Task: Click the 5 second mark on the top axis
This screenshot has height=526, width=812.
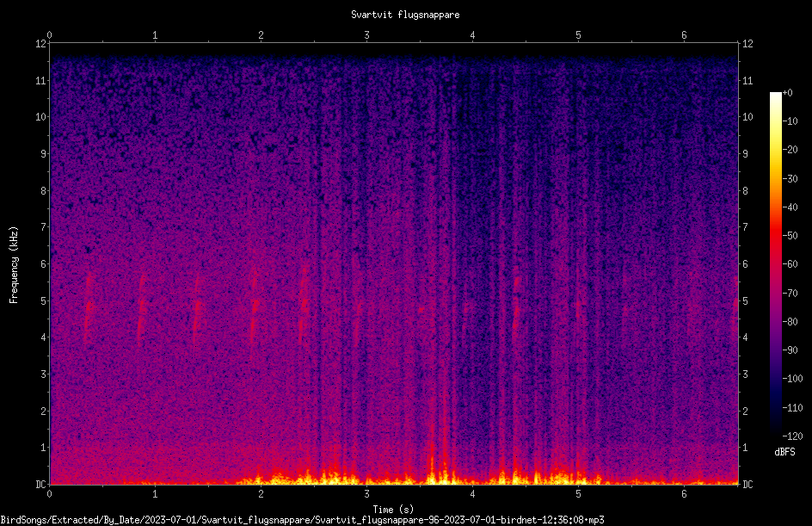Action: tap(578, 34)
